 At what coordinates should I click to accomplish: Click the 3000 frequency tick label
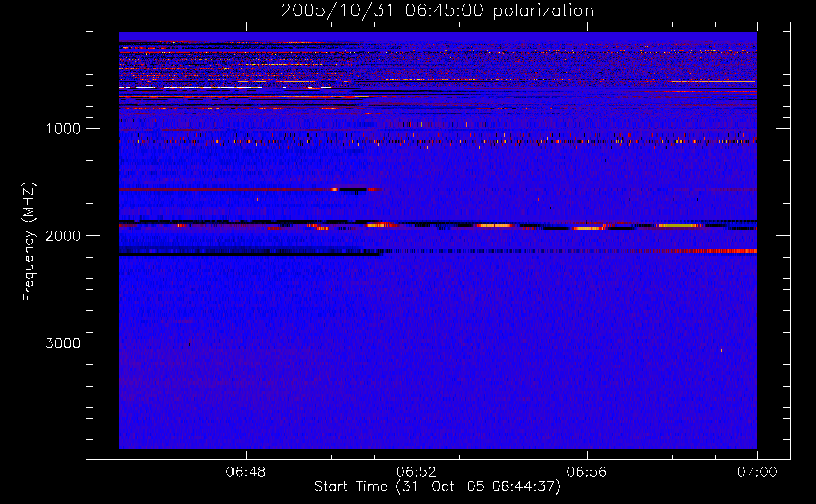(63, 343)
